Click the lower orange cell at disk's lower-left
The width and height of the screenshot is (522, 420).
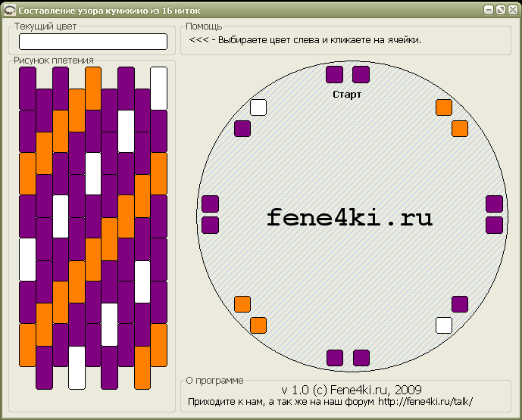(258, 325)
